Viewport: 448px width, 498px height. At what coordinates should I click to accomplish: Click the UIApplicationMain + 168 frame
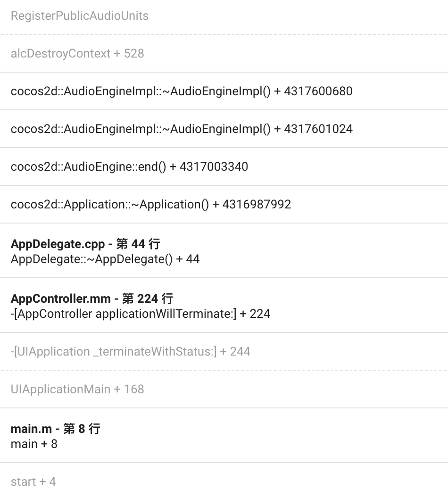click(x=77, y=389)
